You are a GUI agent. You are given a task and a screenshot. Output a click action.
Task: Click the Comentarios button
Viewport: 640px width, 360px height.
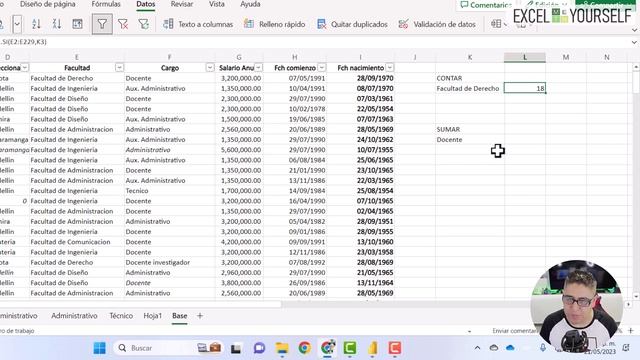486,5
